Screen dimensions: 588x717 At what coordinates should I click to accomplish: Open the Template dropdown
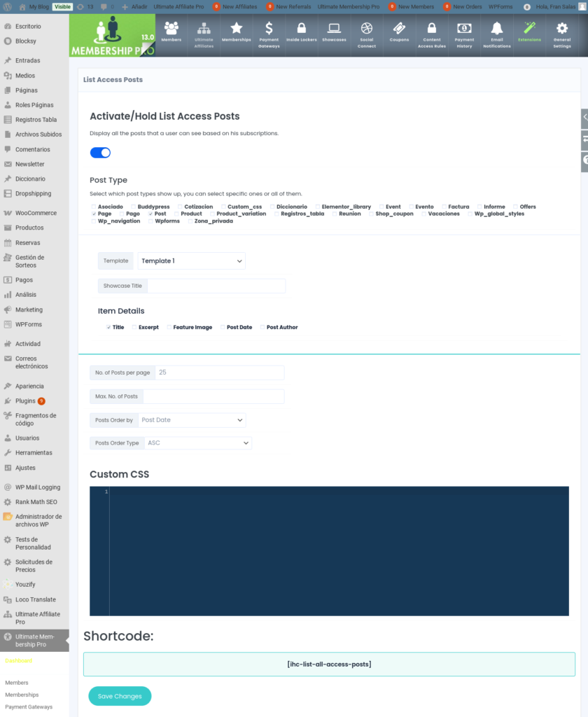192,261
